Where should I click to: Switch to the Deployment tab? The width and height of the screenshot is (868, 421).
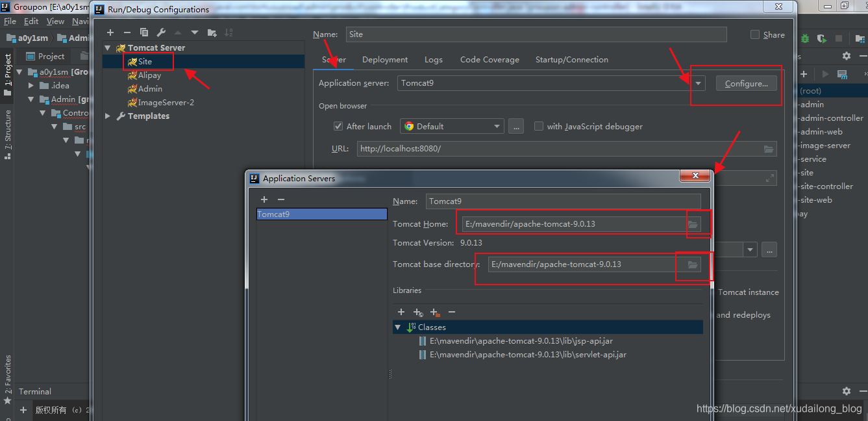coord(385,60)
